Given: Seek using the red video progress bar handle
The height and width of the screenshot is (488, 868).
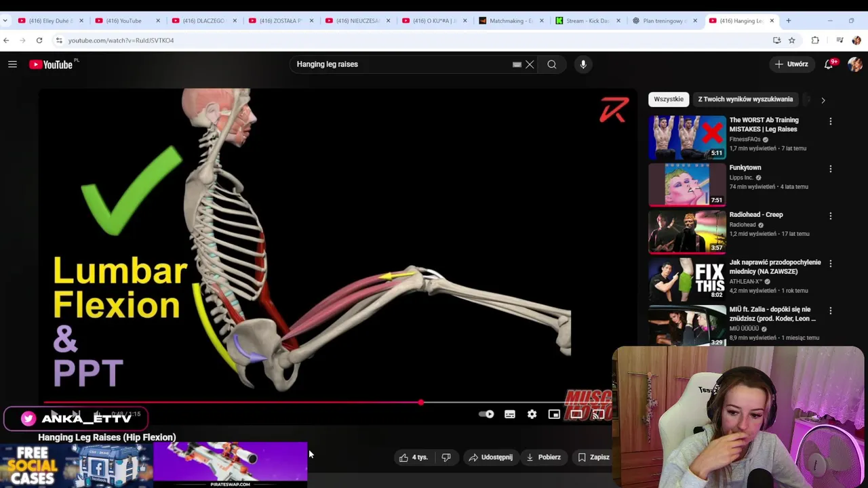Looking at the screenshot, I should pyautogui.click(x=421, y=403).
